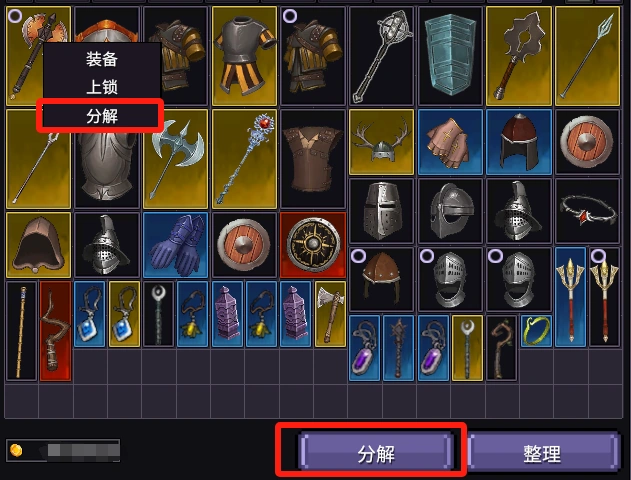Click the 整理 sort button
This screenshot has height=480, width=631.
pyautogui.click(x=542, y=453)
